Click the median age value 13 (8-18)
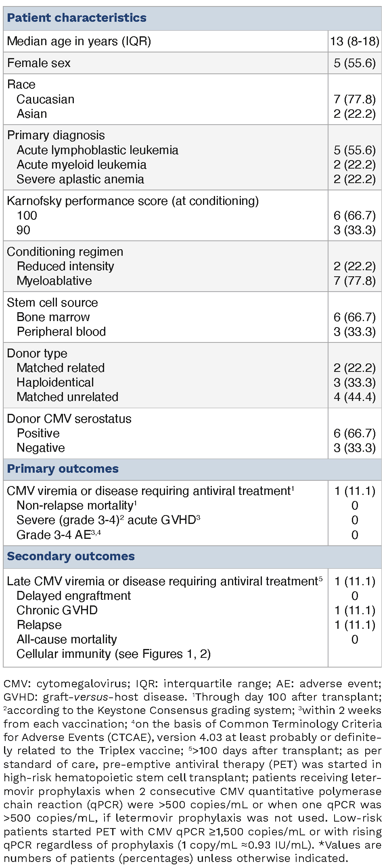 [355, 42]
